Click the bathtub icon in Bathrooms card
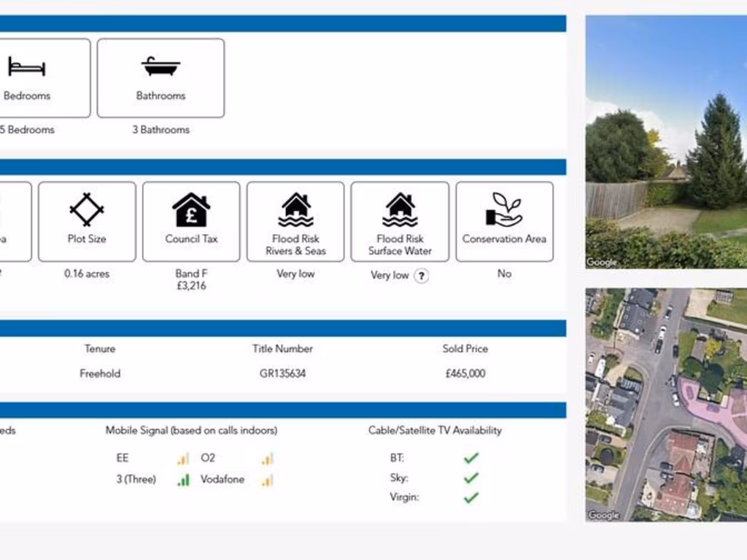The width and height of the screenshot is (747, 560). coord(160,66)
